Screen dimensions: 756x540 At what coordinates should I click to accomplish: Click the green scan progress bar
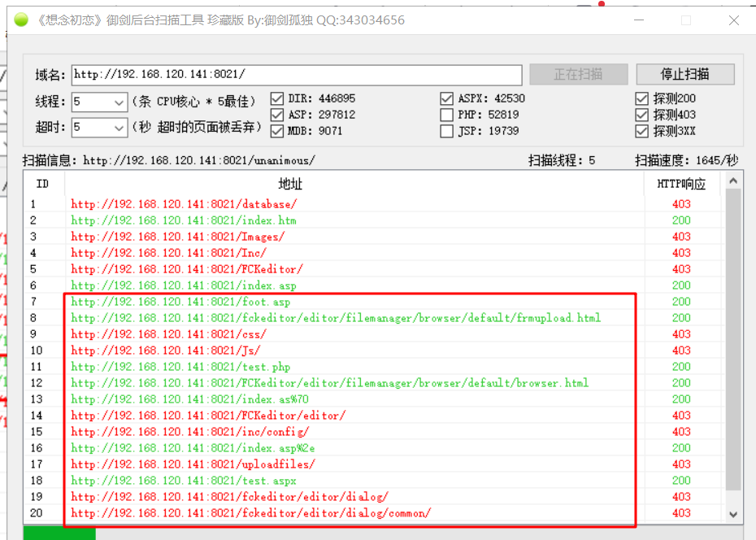(59, 533)
